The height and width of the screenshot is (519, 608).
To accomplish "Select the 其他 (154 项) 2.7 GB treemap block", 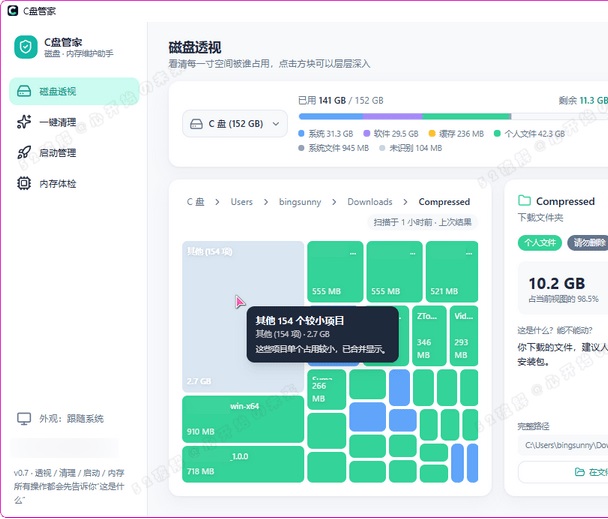I will click(x=243, y=317).
